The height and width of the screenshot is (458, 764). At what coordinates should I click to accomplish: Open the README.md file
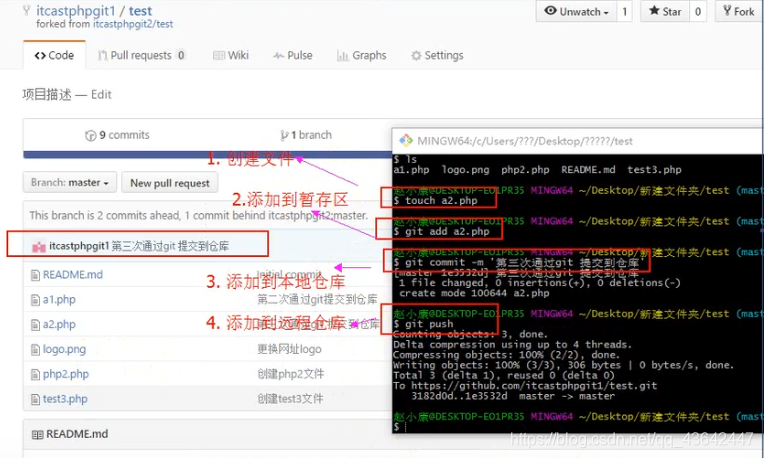click(73, 275)
